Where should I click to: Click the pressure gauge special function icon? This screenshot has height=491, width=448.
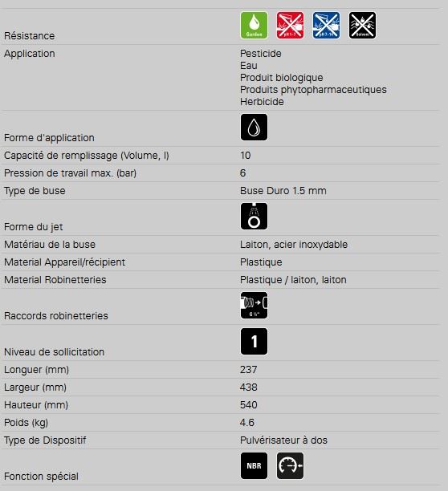pyautogui.click(x=290, y=466)
